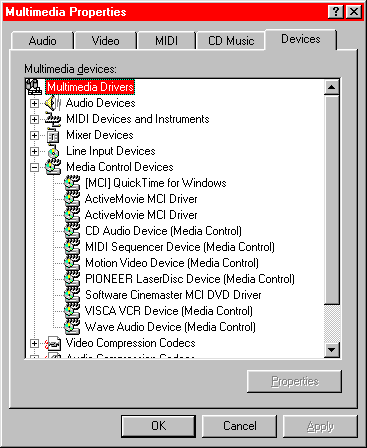367x448 pixels.
Task: Switch to the Audio tab
Action: pos(42,41)
